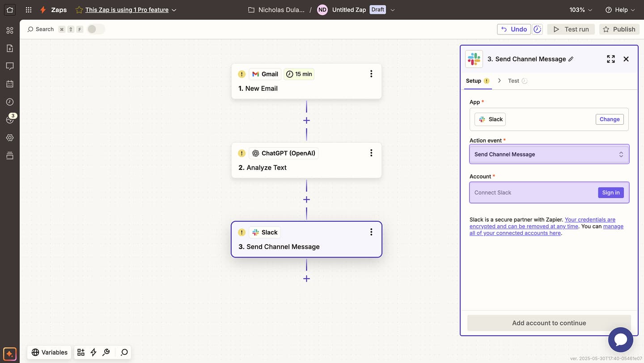Close the Send Channel Message panel
Image resolution: width=644 pixels, height=363 pixels.
tap(626, 59)
